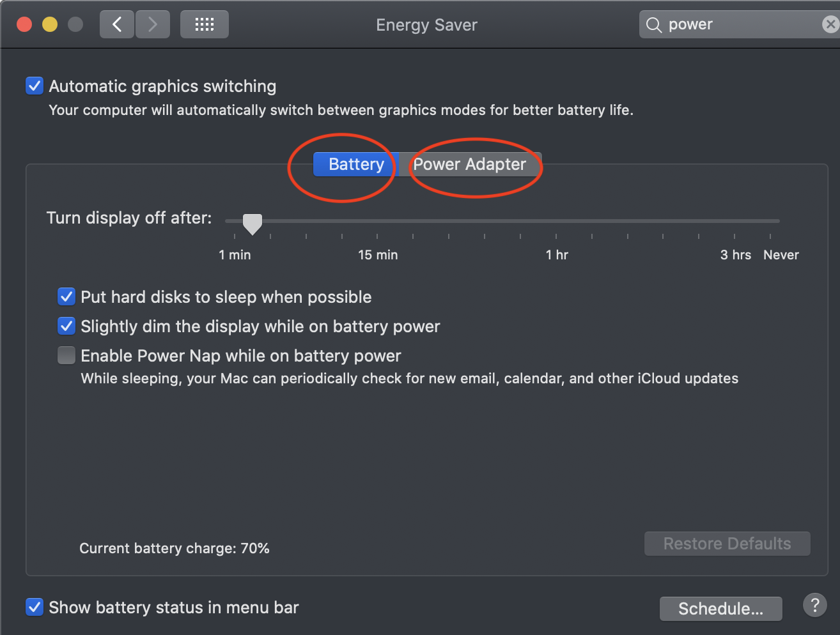Open Energy Saver help

(x=814, y=605)
